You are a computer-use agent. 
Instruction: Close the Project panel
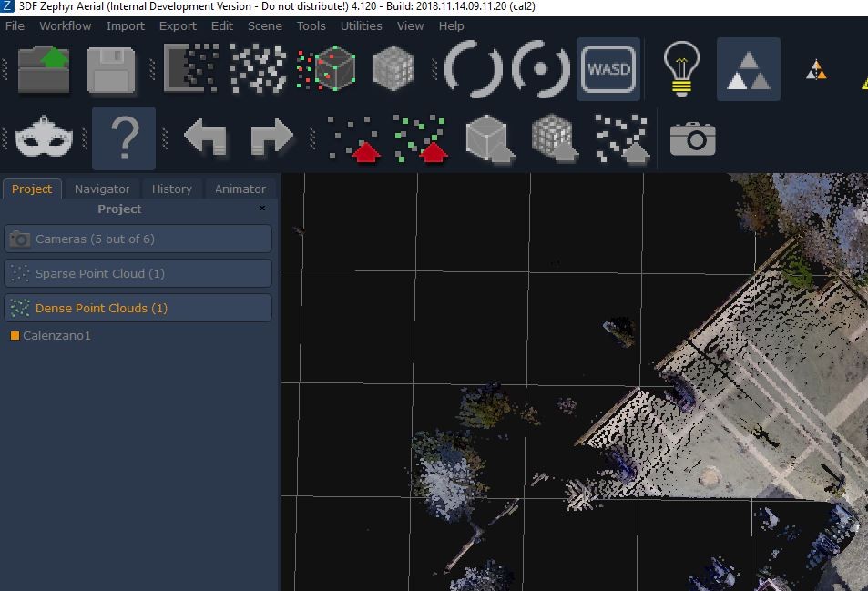click(x=262, y=209)
